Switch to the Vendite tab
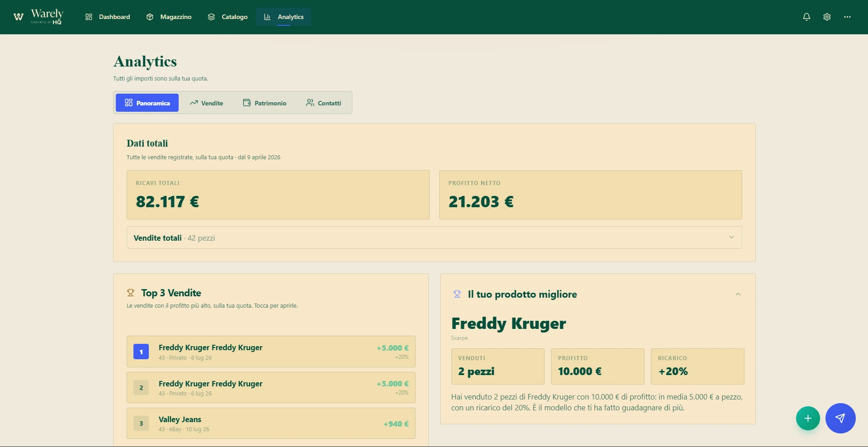This screenshot has height=447, width=868. (x=206, y=103)
